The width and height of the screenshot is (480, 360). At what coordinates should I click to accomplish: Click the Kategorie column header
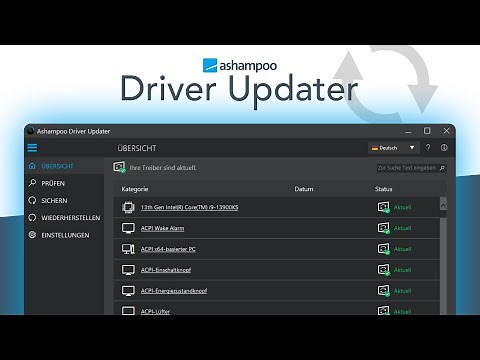(x=135, y=189)
